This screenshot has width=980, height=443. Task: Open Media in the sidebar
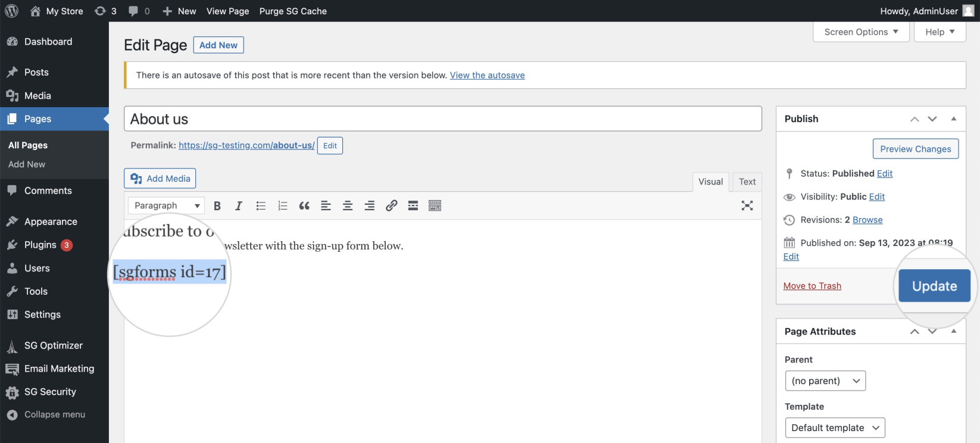click(54, 95)
